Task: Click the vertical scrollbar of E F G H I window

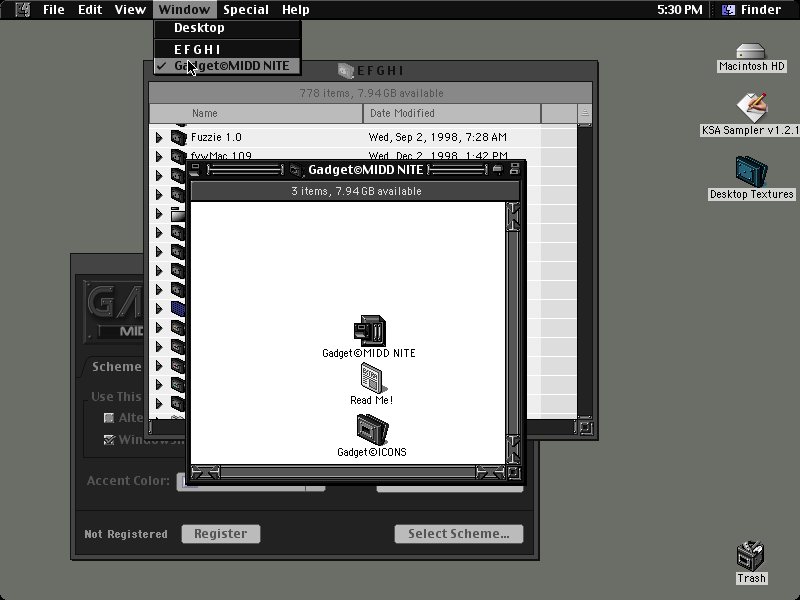Action: click(x=585, y=270)
